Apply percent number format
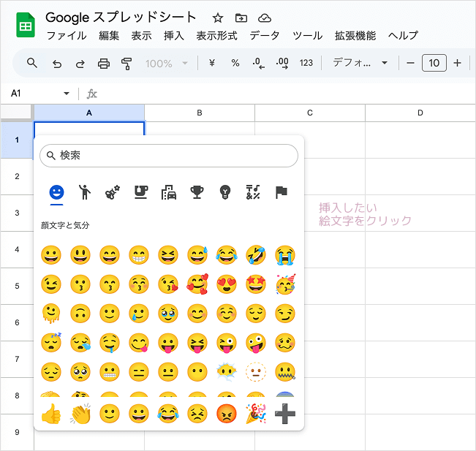Image resolution: width=476 pixels, height=451 pixels. 235,63
